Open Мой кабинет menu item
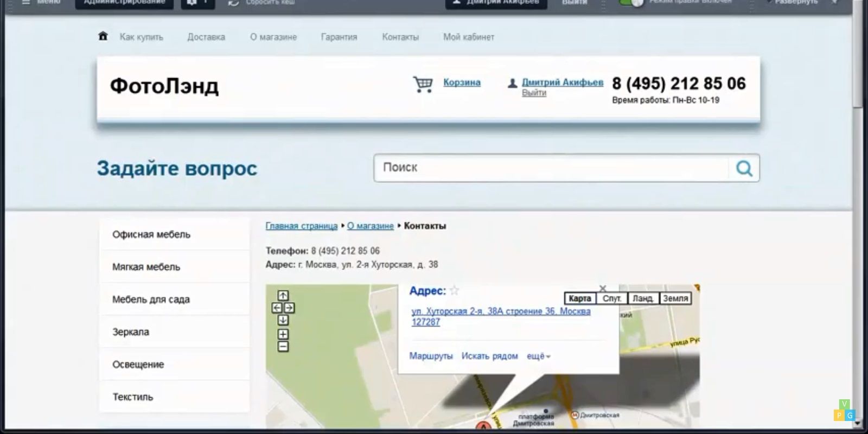868x434 pixels. coord(469,37)
